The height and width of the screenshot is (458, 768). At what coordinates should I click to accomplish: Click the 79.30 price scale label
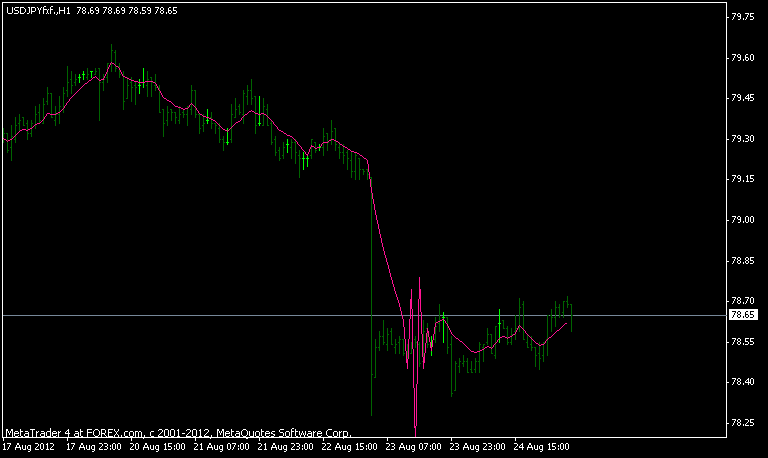click(742, 139)
